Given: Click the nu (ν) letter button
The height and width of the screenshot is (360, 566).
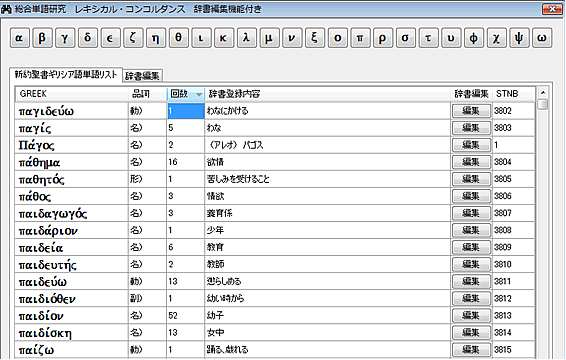Looking at the screenshot, I should [x=292, y=38].
